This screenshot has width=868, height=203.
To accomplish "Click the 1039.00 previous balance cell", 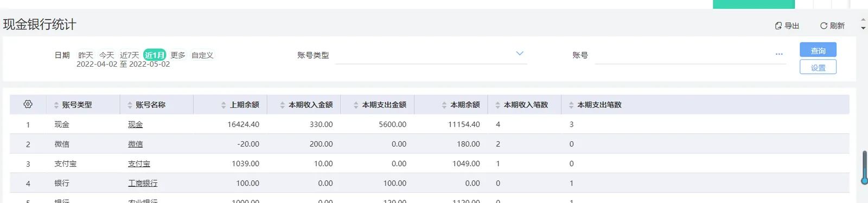I will coord(246,163).
